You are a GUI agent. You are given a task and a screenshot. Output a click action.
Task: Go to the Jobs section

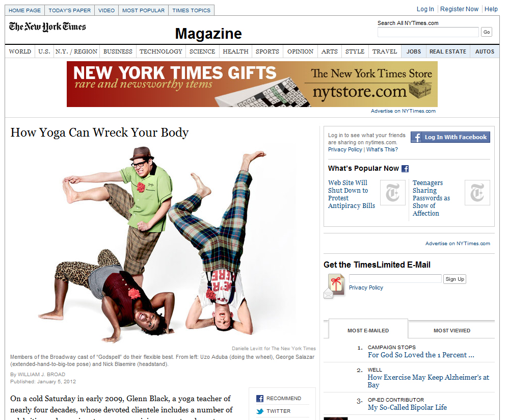[414, 51]
